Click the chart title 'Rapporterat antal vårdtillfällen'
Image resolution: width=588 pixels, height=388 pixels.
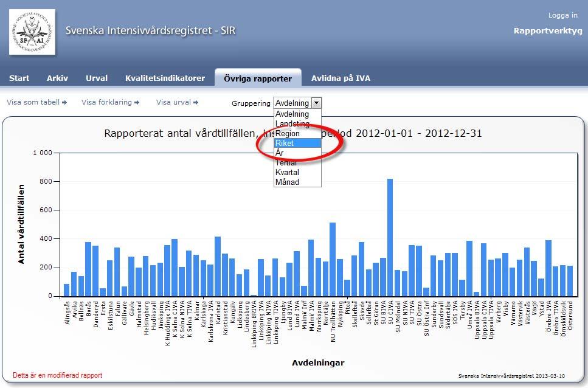pyautogui.click(x=292, y=133)
